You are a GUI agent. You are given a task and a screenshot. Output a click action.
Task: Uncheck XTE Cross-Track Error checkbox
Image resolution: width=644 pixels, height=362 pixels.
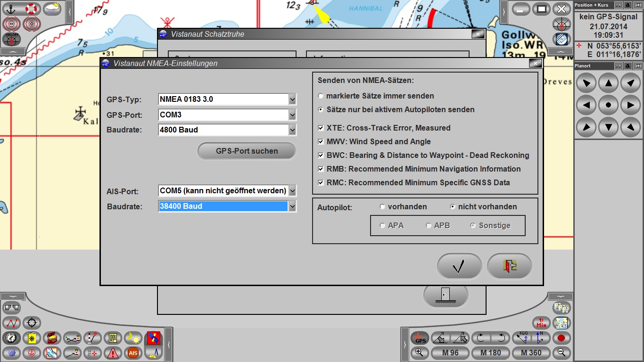[321, 128]
